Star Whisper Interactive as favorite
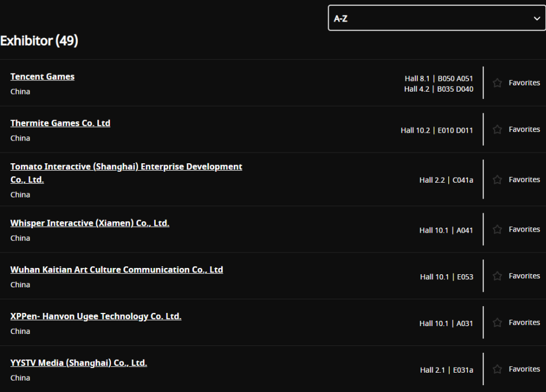 (497, 229)
